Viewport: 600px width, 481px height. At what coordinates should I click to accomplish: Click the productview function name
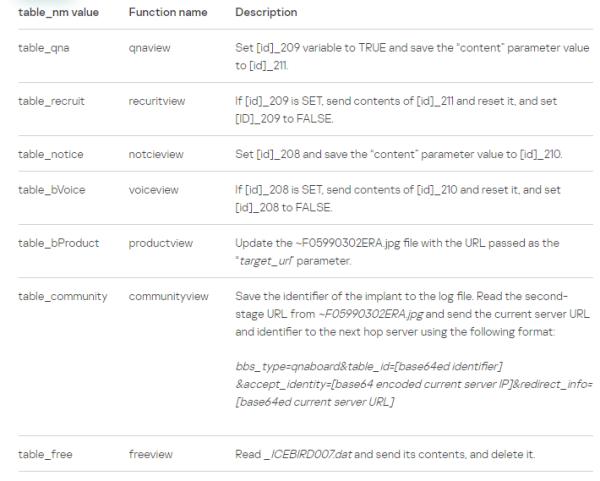coord(161,243)
